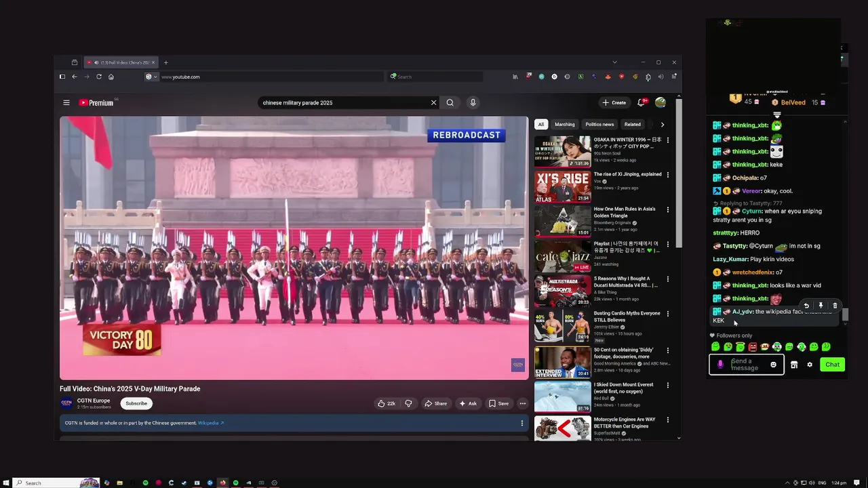The width and height of the screenshot is (868, 488).
Task: Open the Wikipedia link about CGTN
Action: click(210, 423)
